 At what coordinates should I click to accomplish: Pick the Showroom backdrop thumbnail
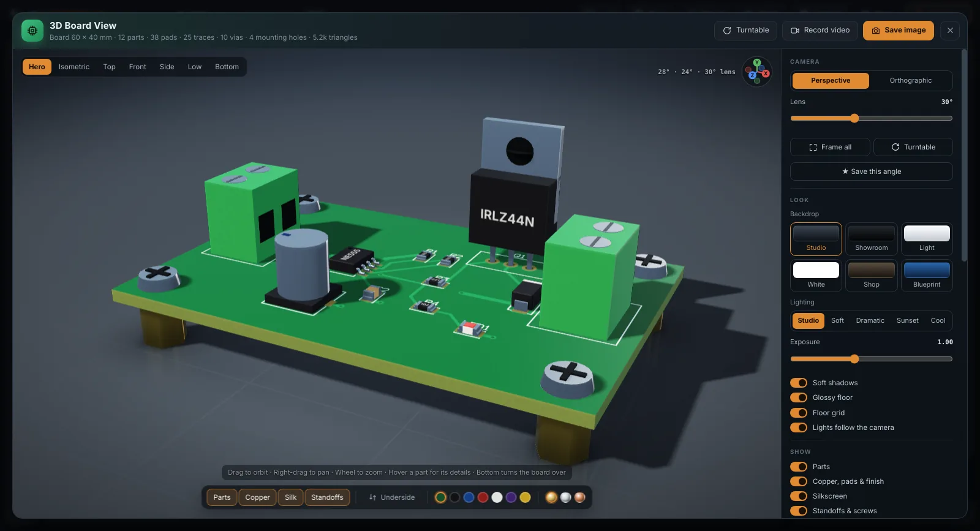pos(872,239)
